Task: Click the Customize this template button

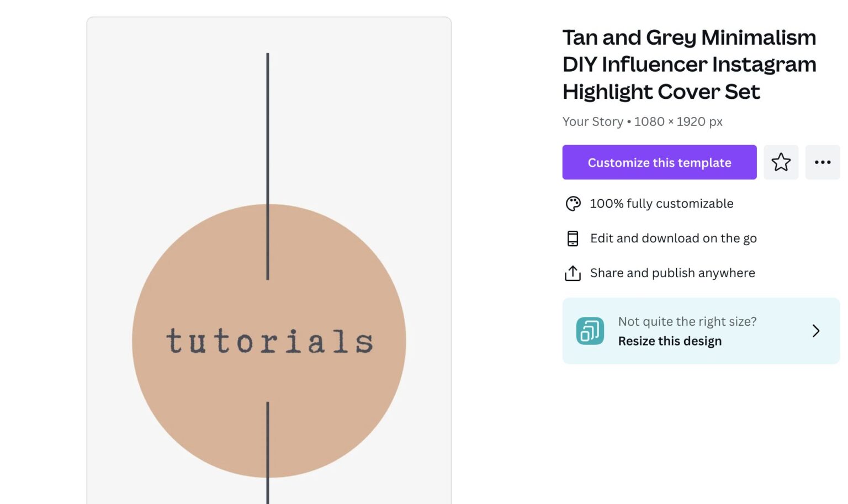Action: click(x=659, y=162)
